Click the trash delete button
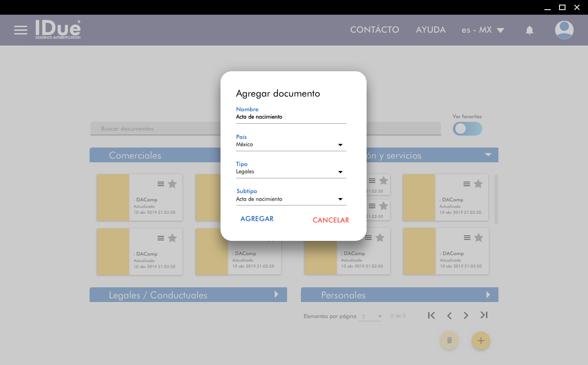Image resolution: width=588 pixels, height=365 pixels. 449,341
